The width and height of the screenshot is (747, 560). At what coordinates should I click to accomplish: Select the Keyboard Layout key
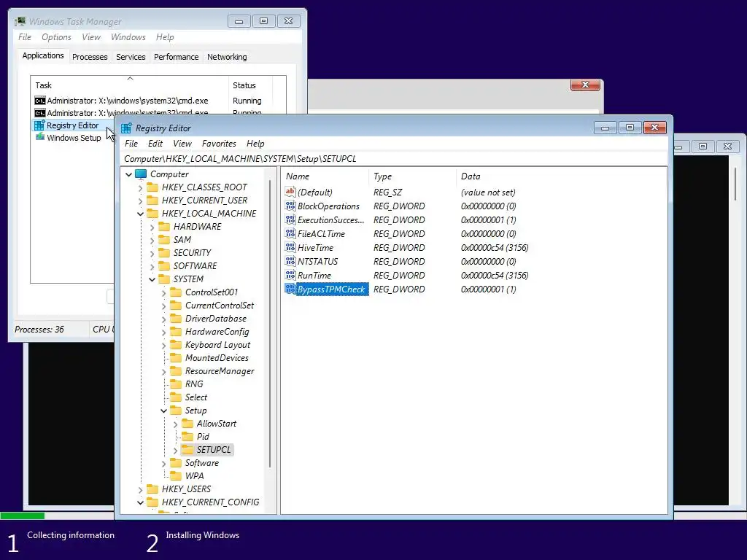tap(217, 345)
